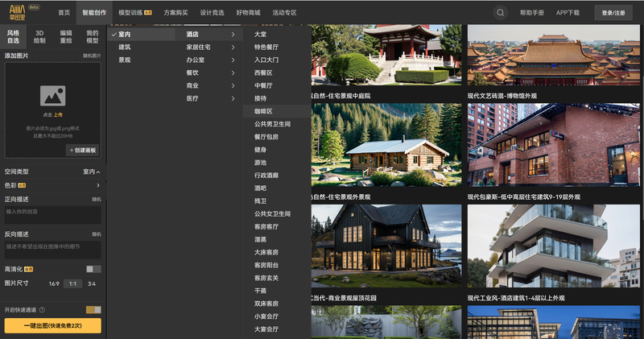The height and width of the screenshot is (339, 644).
Task: Open Chinese temple 住宅景观中庭院 thumbnail
Action: coord(386,55)
